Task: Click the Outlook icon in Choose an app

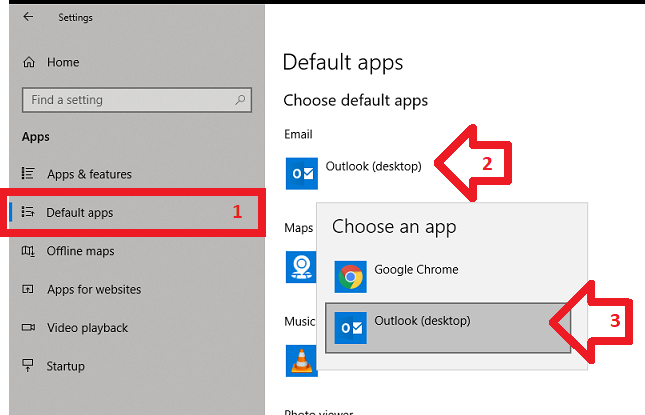Action: pos(350,328)
